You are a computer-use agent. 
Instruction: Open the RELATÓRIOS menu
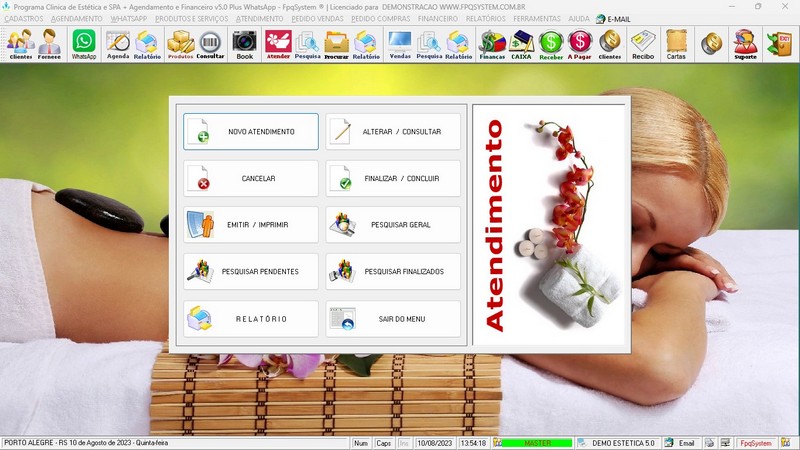click(x=486, y=19)
